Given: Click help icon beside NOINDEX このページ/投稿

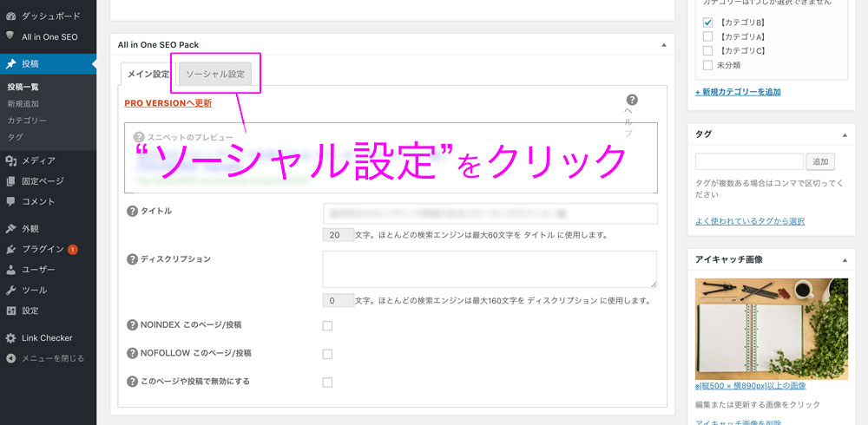Looking at the screenshot, I should (132, 325).
